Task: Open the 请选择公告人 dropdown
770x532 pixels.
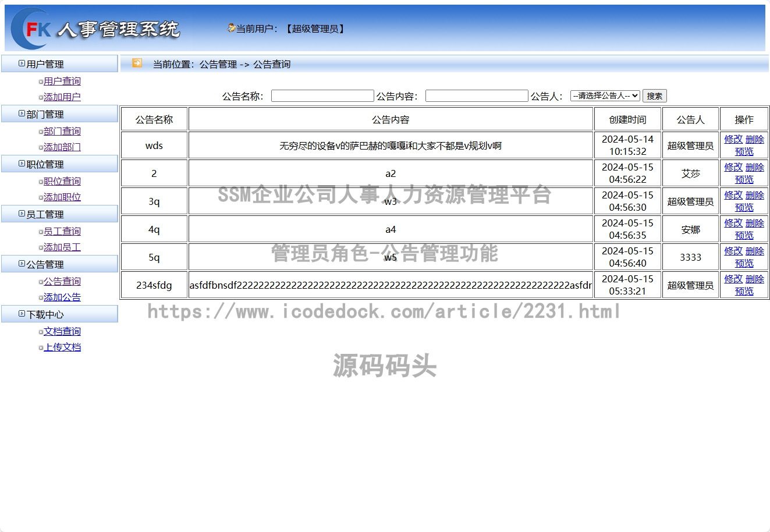Action: pyautogui.click(x=605, y=95)
